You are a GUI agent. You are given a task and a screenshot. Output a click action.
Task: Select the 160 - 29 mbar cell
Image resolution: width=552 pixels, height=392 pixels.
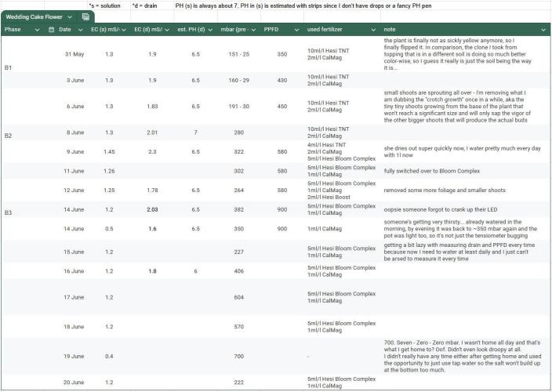pos(239,80)
